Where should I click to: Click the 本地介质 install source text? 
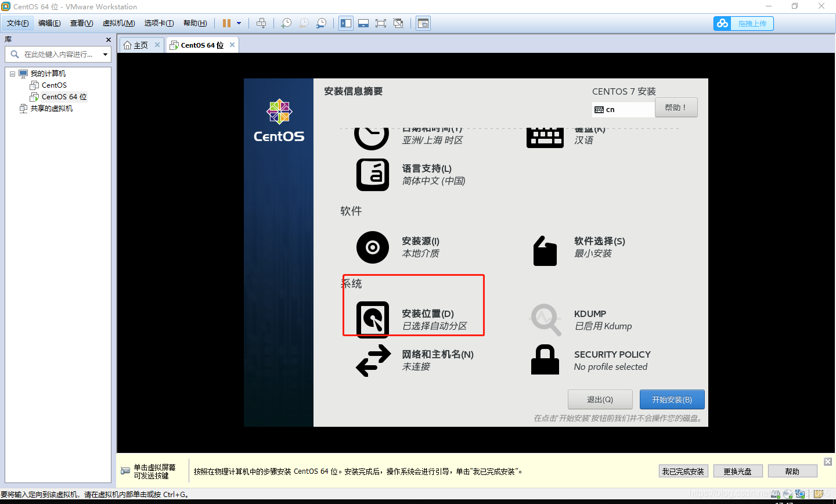(421, 254)
